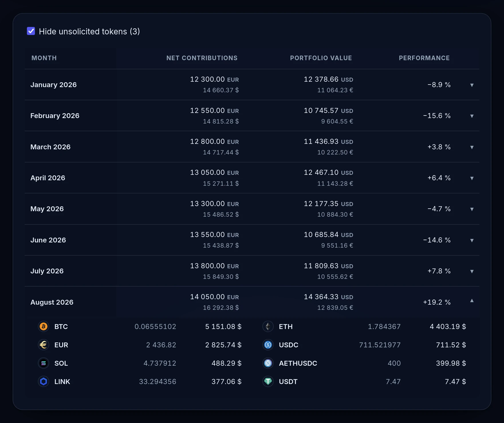Click the 13 800.00 EUR contribution value

pyautogui.click(x=214, y=266)
